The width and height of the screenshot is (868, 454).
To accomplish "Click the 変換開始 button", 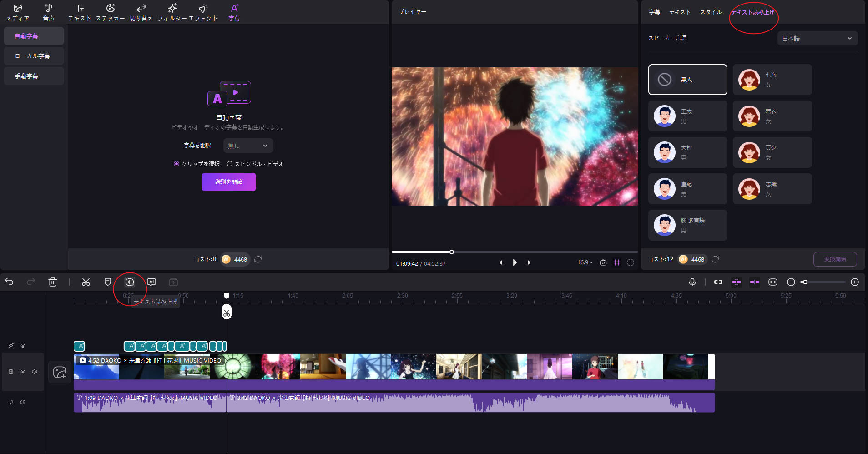I will [x=835, y=259].
